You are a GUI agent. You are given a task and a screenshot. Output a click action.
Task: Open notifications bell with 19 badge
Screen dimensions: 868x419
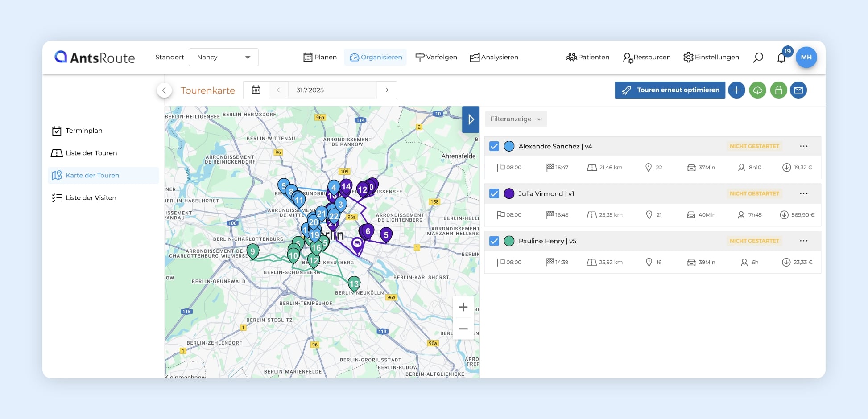click(781, 58)
